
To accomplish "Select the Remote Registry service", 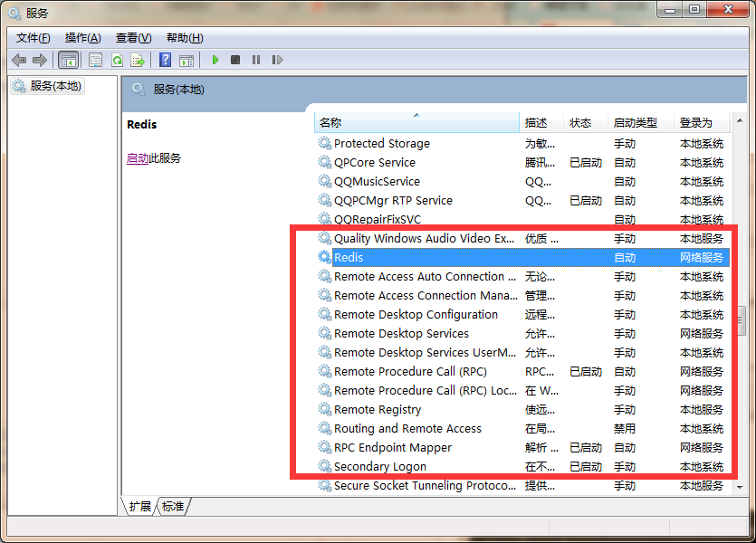I will coord(522,410).
